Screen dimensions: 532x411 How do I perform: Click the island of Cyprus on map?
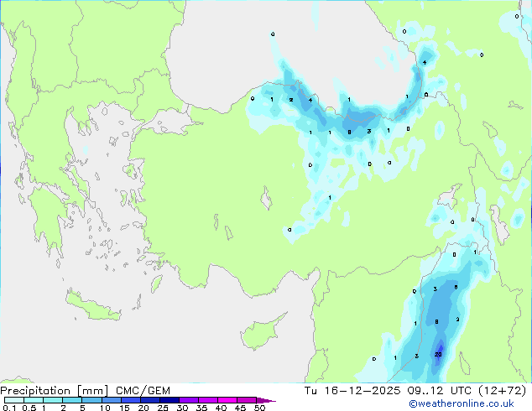point(261,332)
